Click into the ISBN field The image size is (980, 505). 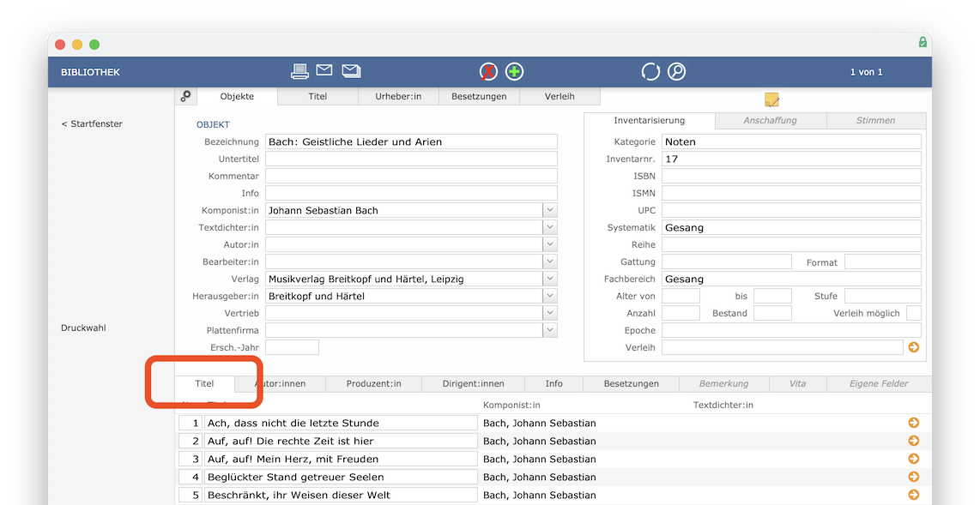click(x=791, y=176)
